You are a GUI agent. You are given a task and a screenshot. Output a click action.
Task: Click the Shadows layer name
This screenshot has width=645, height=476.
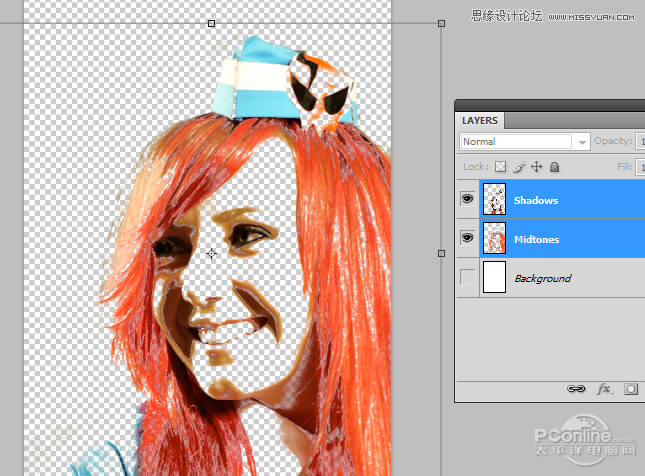[536, 201]
